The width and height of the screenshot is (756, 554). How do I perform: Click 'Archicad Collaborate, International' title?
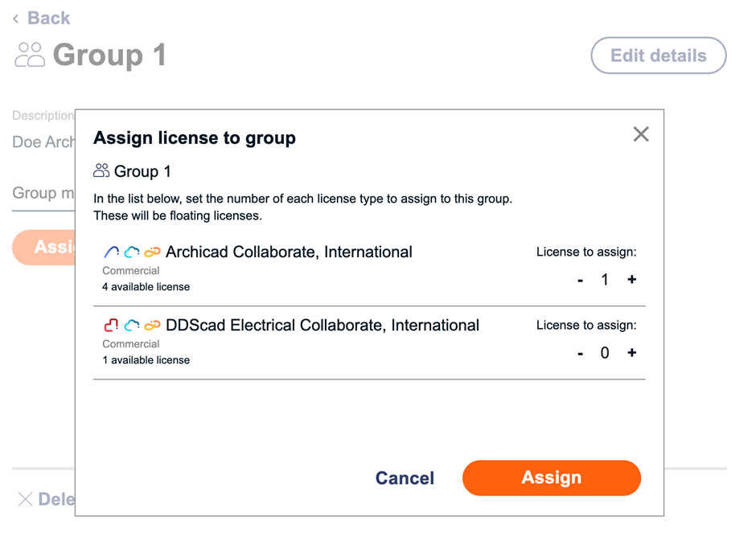point(289,252)
